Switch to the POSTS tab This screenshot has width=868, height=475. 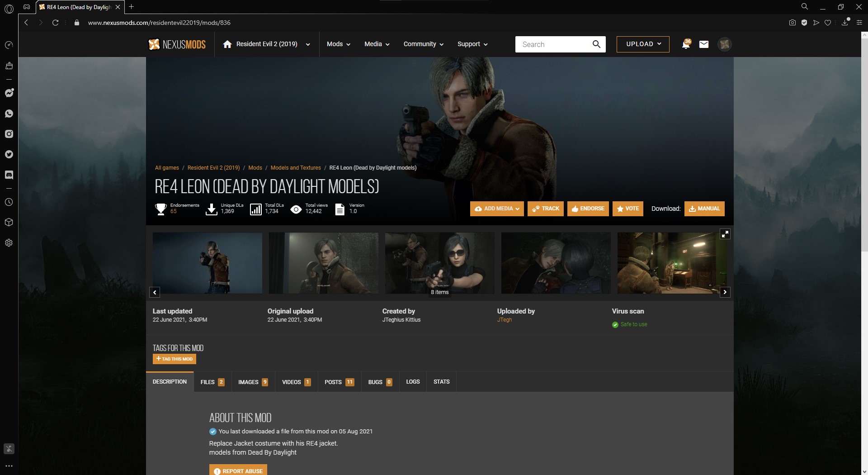pyautogui.click(x=340, y=382)
